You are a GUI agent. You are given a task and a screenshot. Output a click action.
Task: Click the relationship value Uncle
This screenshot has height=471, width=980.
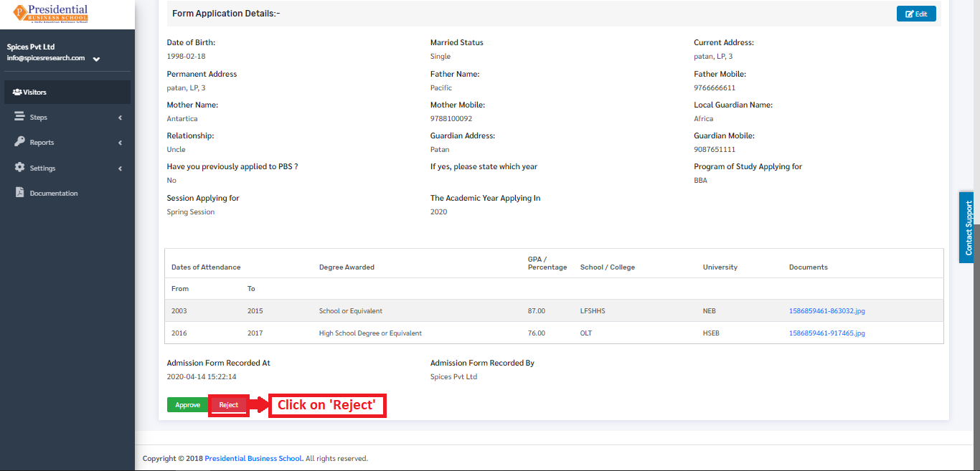pos(176,149)
